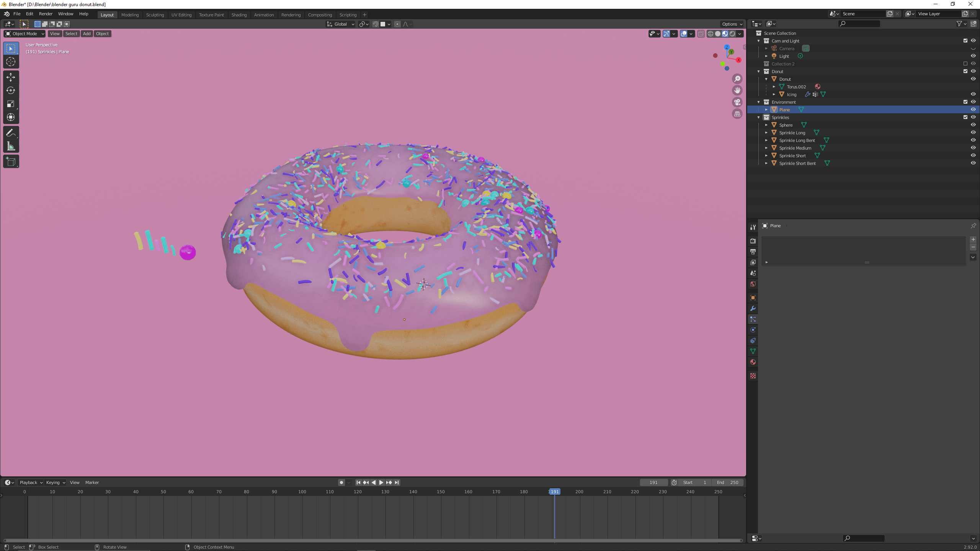The height and width of the screenshot is (551, 980).
Task: Click the current frame field showing 191
Action: [x=653, y=483]
